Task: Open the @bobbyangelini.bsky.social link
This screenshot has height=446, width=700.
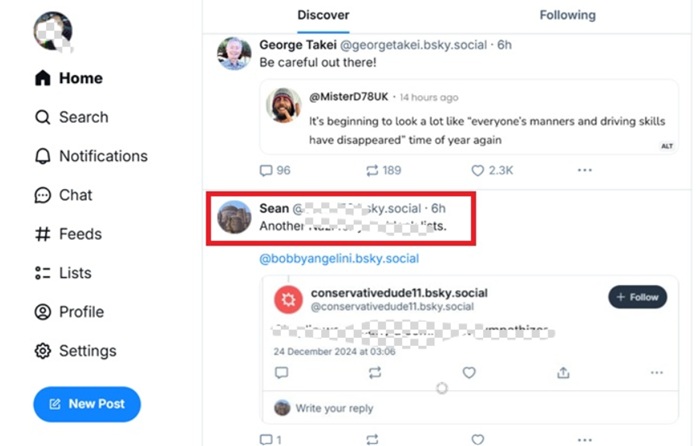Action: [339, 259]
